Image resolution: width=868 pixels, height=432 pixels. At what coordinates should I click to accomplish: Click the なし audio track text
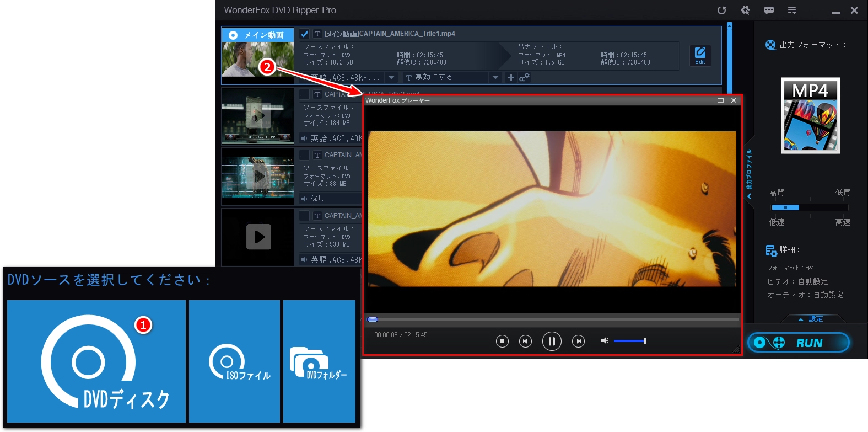click(317, 199)
